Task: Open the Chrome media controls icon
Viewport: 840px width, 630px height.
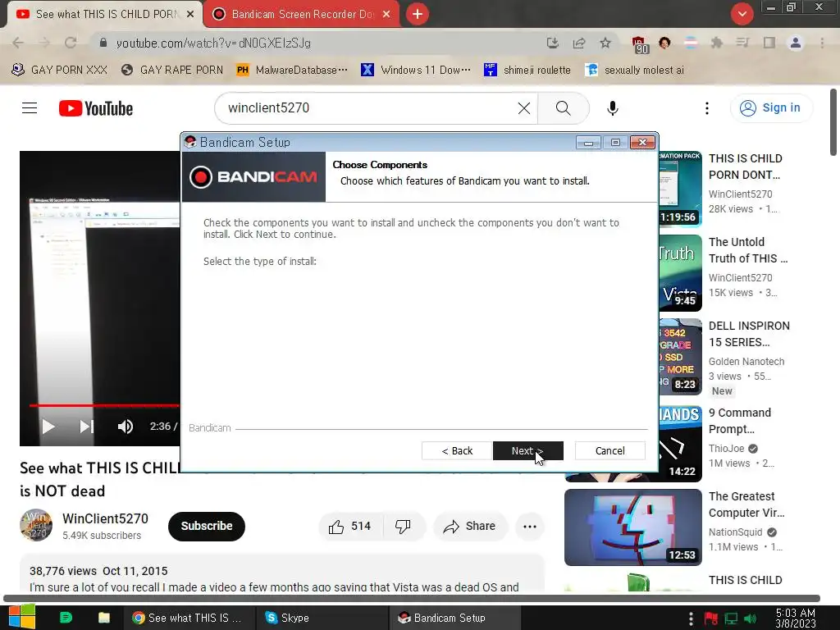Action: [x=742, y=43]
